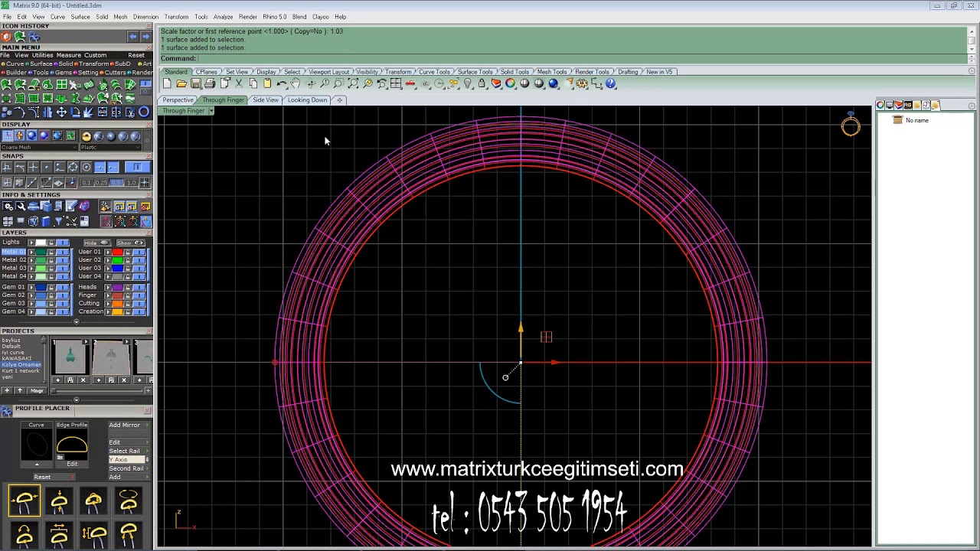Click the Options gear icon in toolbar
980x551 pixels.
pos(583,83)
